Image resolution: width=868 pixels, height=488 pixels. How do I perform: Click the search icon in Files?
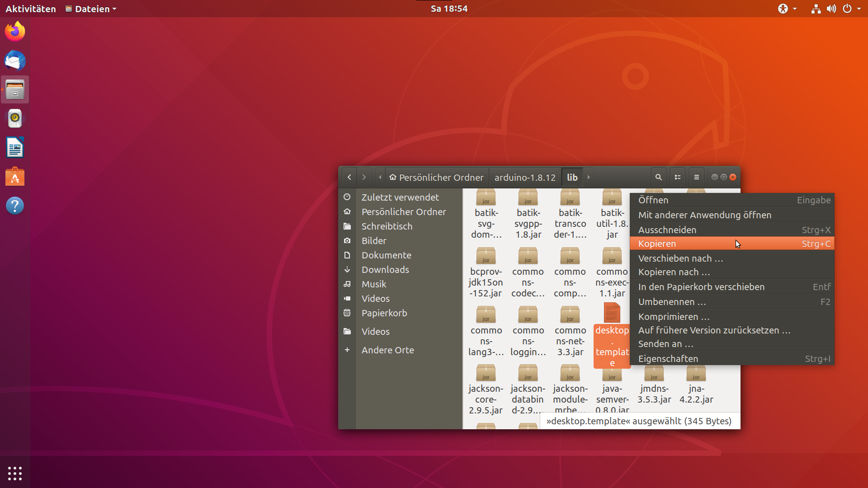[659, 177]
